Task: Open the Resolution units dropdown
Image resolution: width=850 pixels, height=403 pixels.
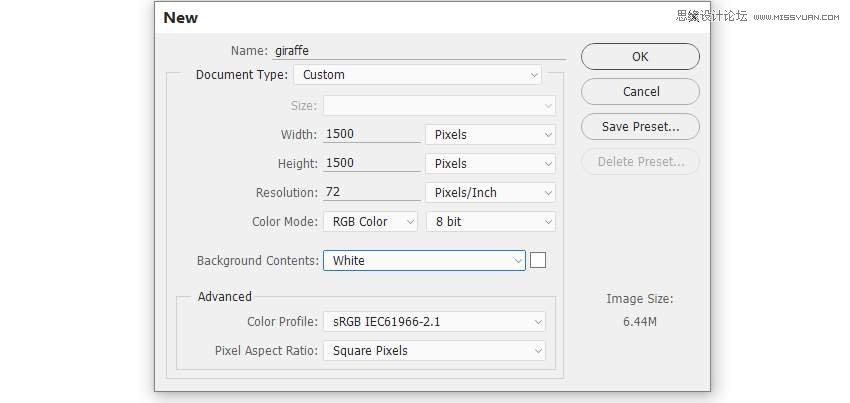Action: click(490, 192)
